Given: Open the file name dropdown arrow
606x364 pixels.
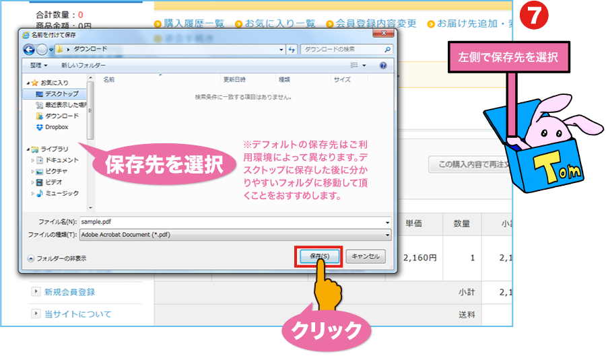Looking at the screenshot, I should (x=387, y=222).
